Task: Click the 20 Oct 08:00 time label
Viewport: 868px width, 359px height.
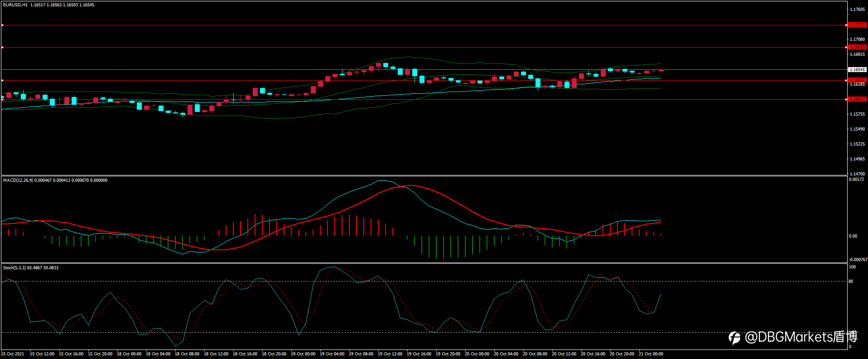Action: click(535, 354)
